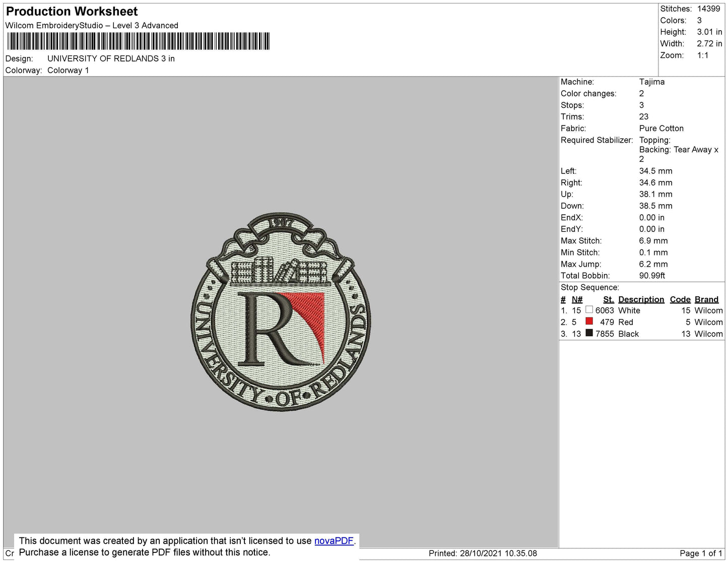This screenshot has height=563, width=728.
Task: Click the barcode under the worksheet title
Action: [x=138, y=41]
